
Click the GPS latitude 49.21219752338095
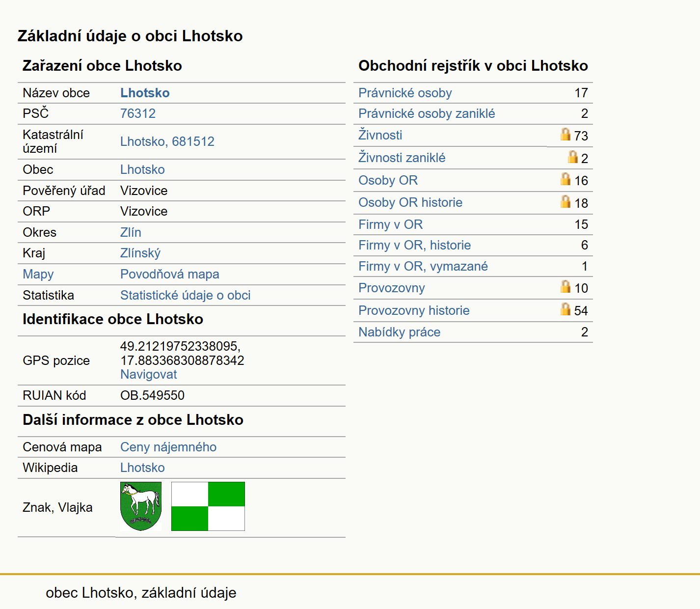point(180,346)
